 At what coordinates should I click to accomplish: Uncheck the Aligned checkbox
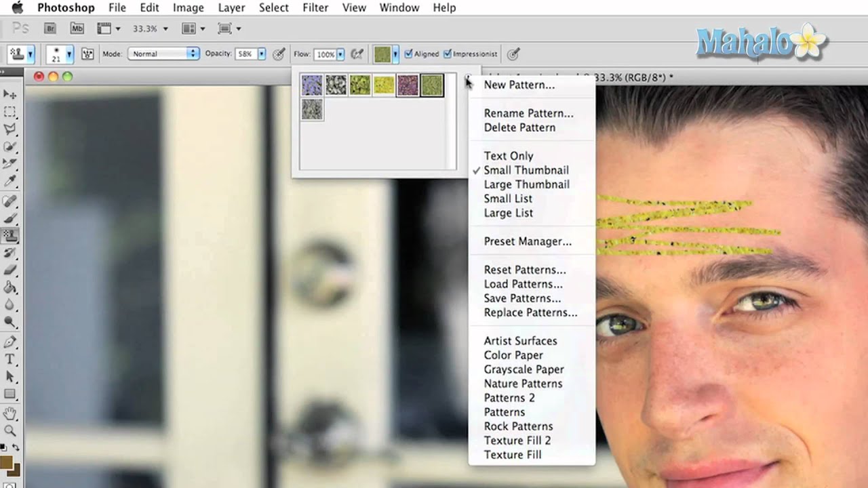point(409,54)
